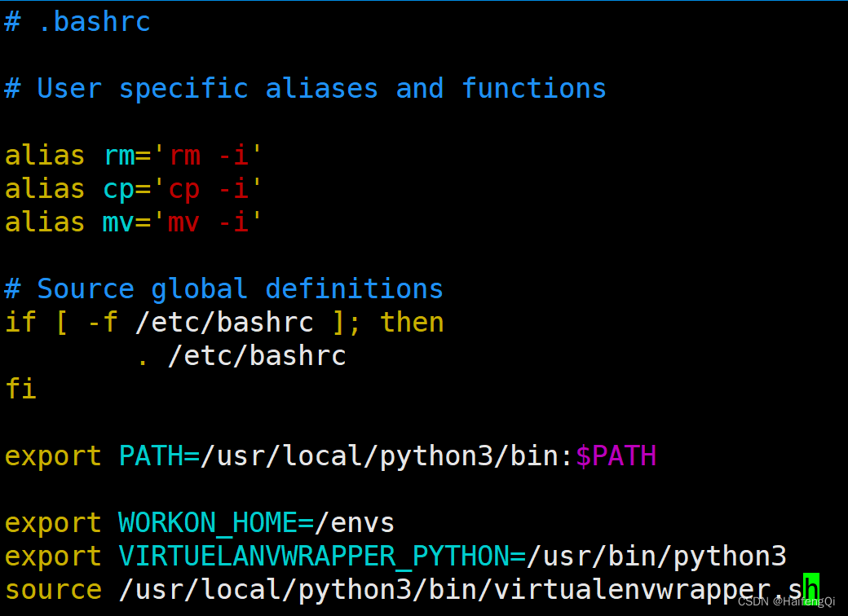Click the /usr/bin/python3 path value

click(656, 556)
